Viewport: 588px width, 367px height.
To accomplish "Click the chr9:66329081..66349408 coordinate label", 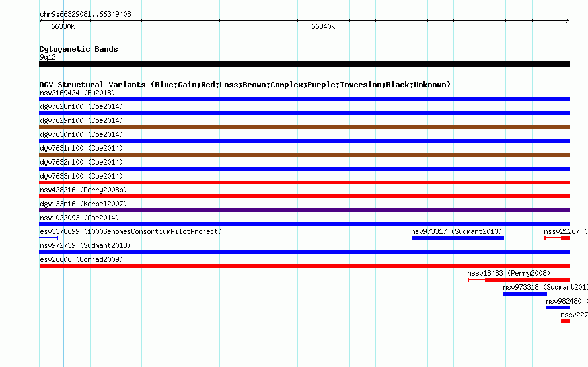I will coord(85,15).
